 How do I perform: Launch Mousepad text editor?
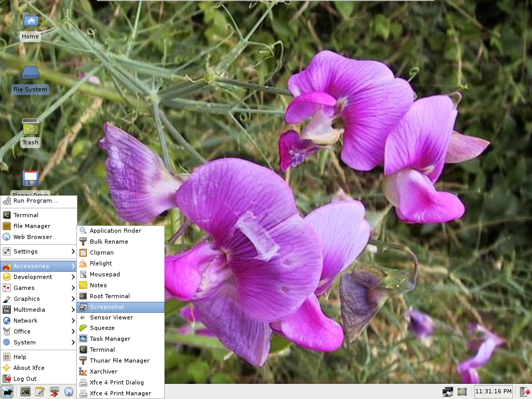(121, 274)
